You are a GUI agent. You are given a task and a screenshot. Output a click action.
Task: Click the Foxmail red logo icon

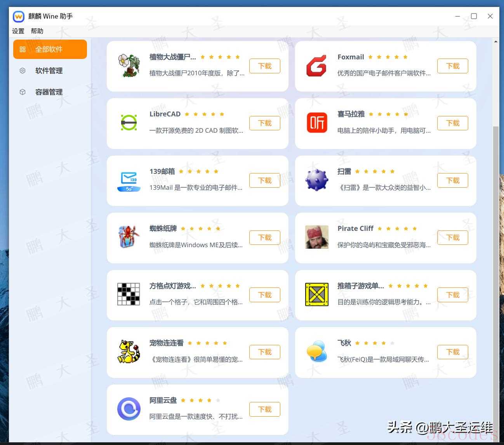316,66
